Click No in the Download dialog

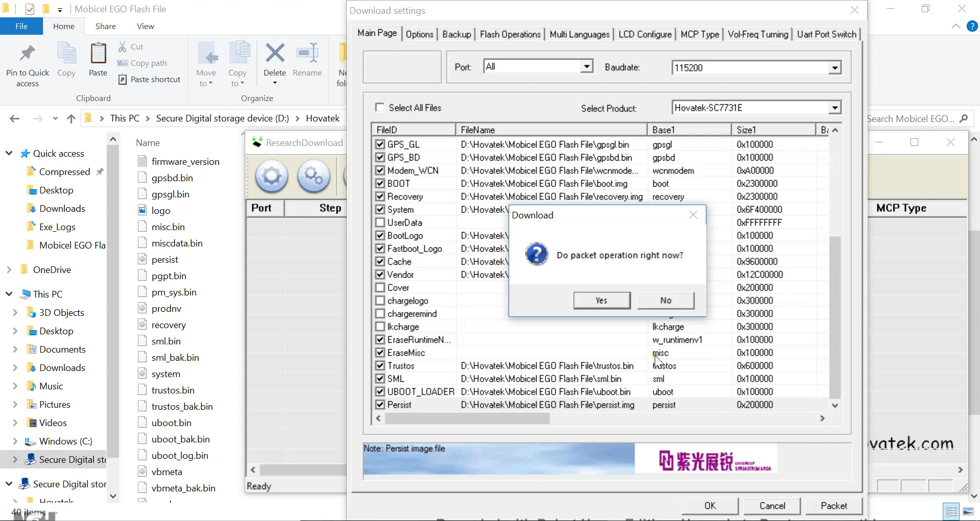pyautogui.click(x=666, y=301)
